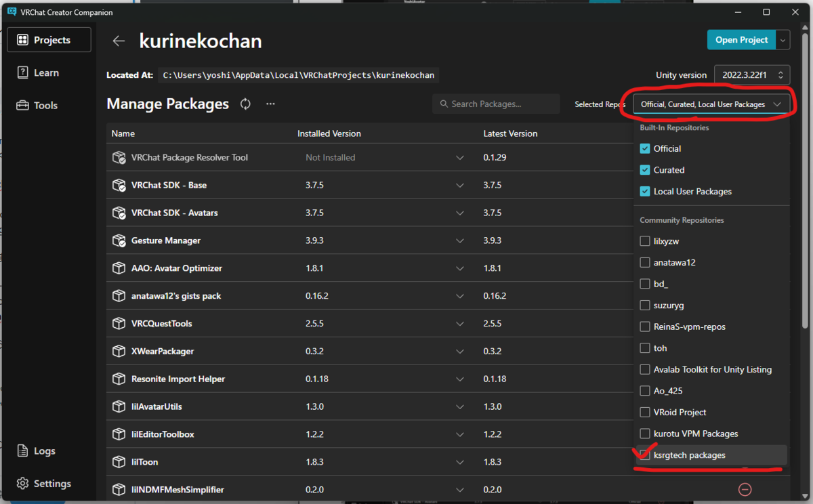
Task: Click the red remove icon at bottom right
Action: pos(745,489)
